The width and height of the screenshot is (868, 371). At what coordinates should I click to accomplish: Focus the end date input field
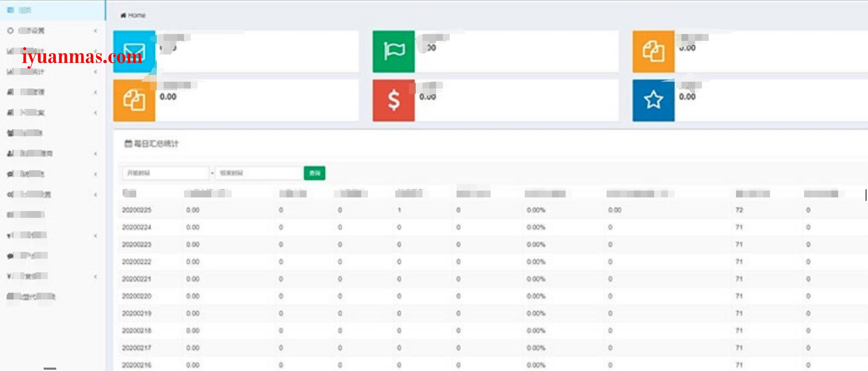259,173
